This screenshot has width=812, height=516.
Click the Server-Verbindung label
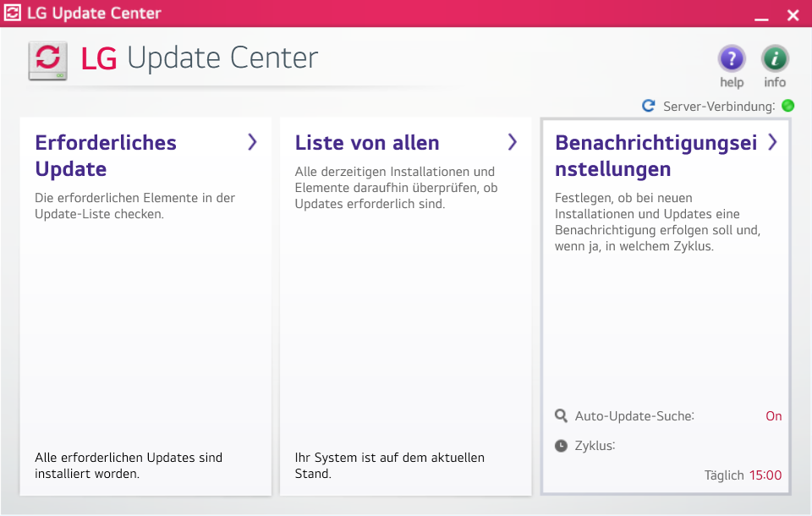718,107
